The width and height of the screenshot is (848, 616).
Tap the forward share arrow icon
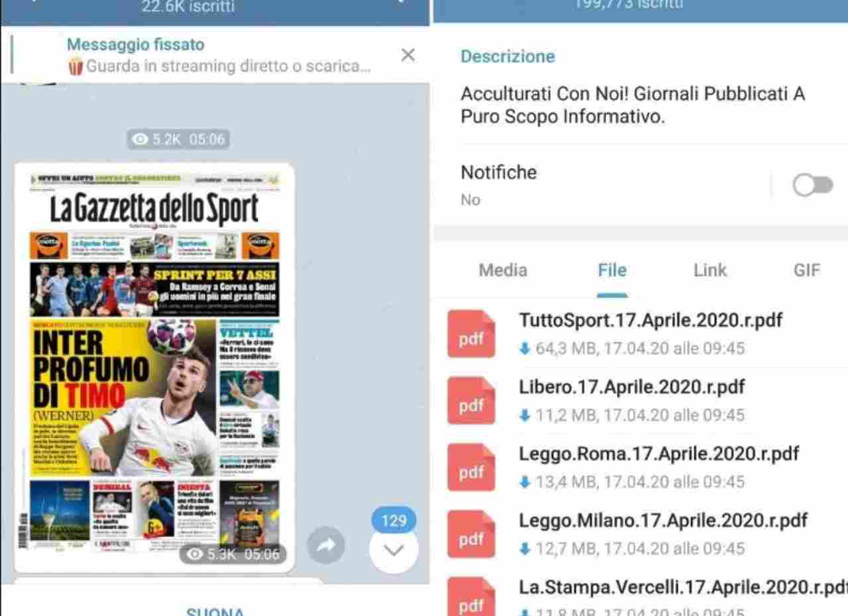coord(326,545)
